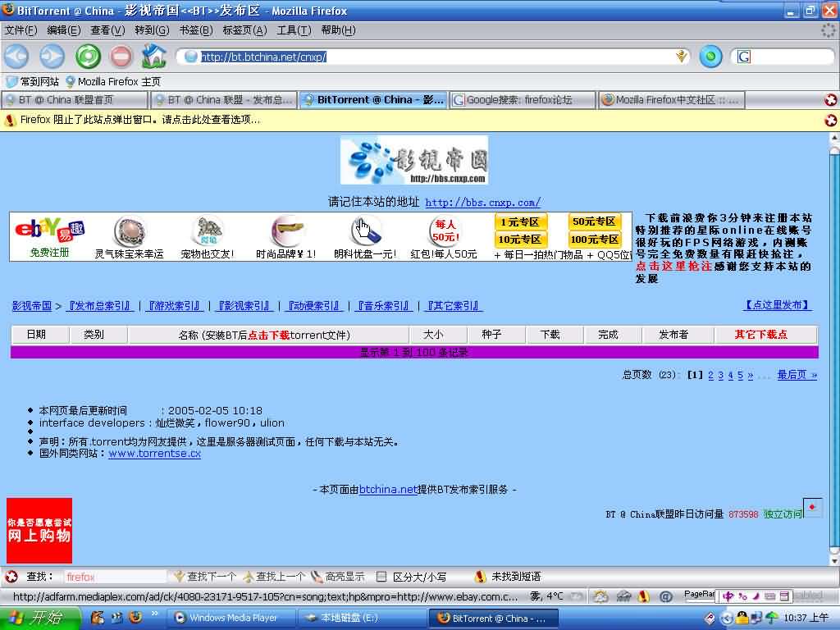The height and width of the screenshot is (630, 840).
Task: Open the 帮助(H) help menu
Action: point(338,30)
